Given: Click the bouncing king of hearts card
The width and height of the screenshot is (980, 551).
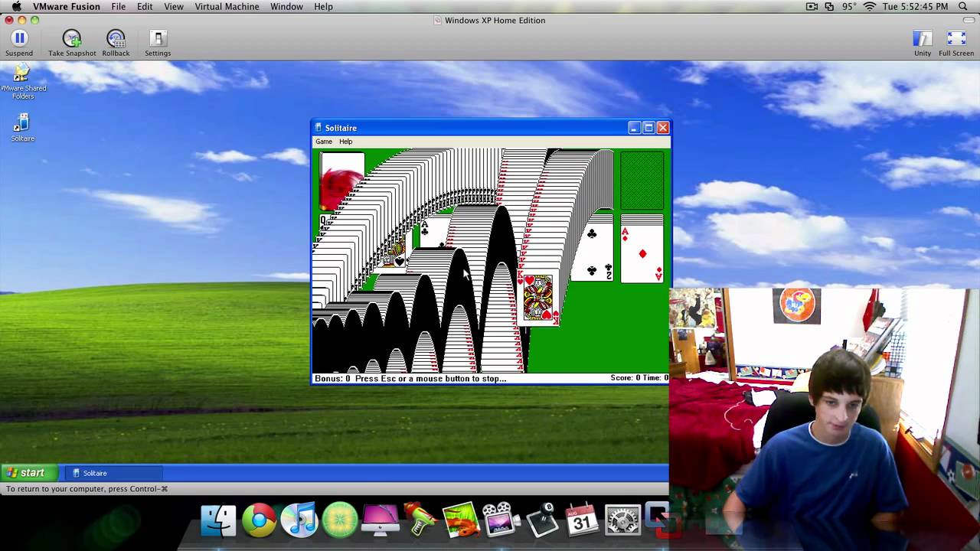Looking at the screenshot, I should pyautogui.click(x=539, y=297).
